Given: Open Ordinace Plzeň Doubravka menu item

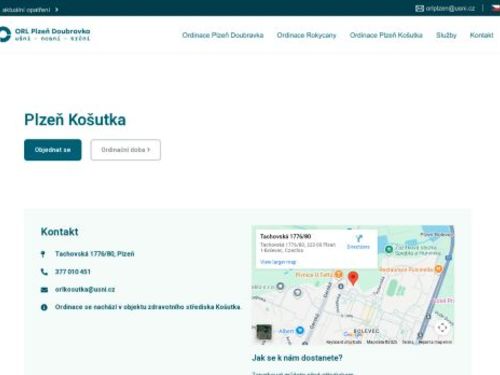Looking at the screenshot, I should point(223,35).
